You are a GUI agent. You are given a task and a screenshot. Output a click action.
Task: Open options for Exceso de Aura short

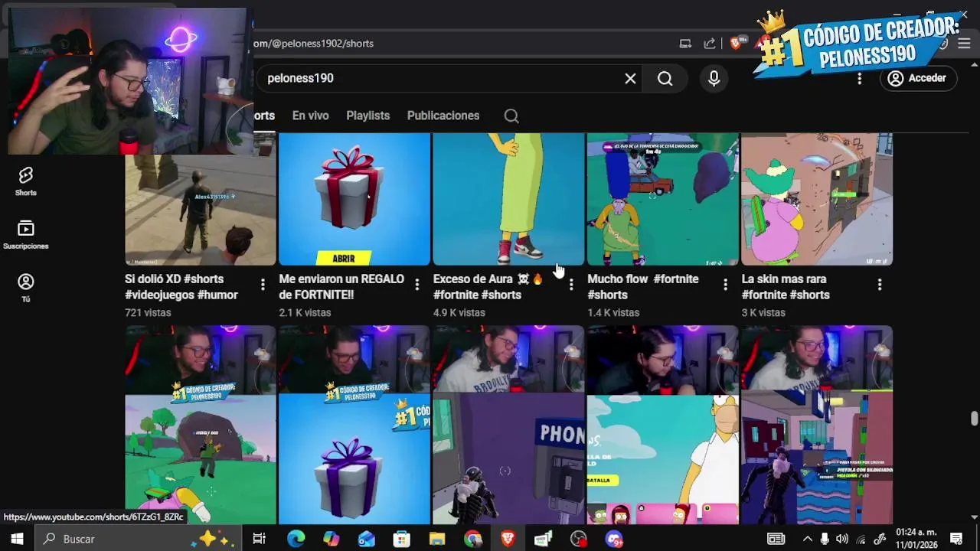click(x=571, y=285)
